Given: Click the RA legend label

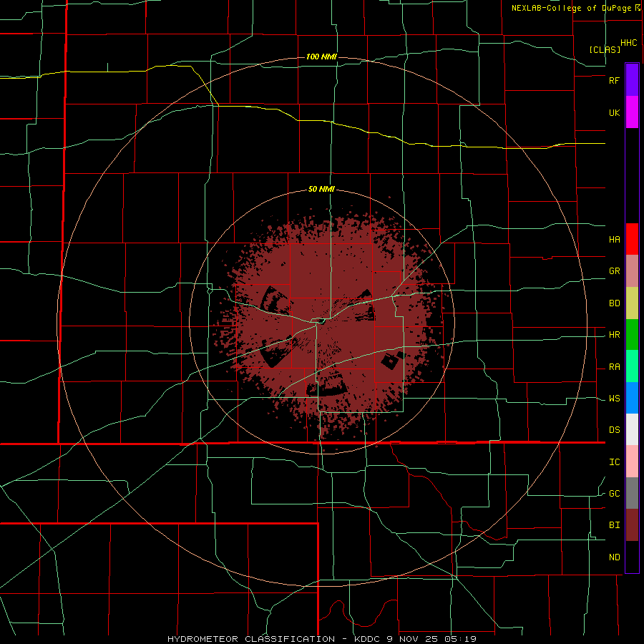Looking at the screenshot, I should (x=614, y=367).
